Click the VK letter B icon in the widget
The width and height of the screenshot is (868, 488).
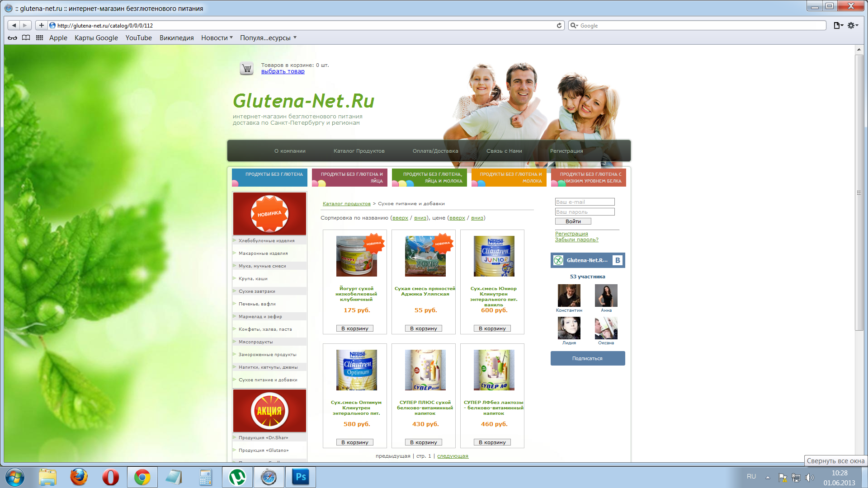[x=618, y=260]
